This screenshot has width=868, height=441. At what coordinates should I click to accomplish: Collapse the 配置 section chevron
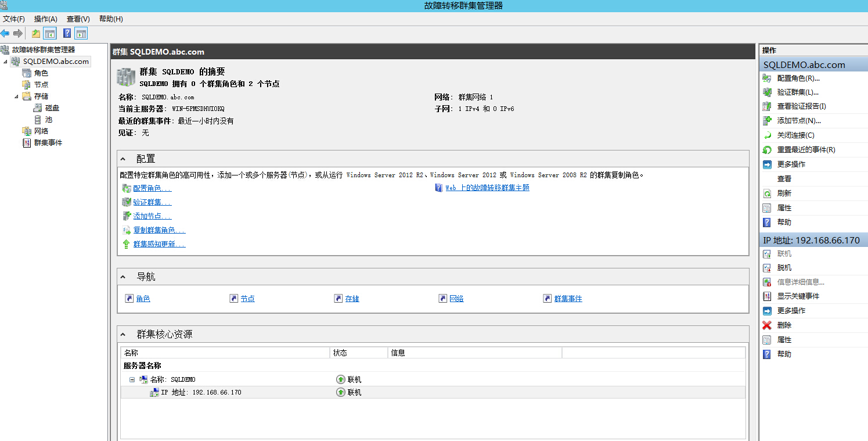click(x=122, y=158)
